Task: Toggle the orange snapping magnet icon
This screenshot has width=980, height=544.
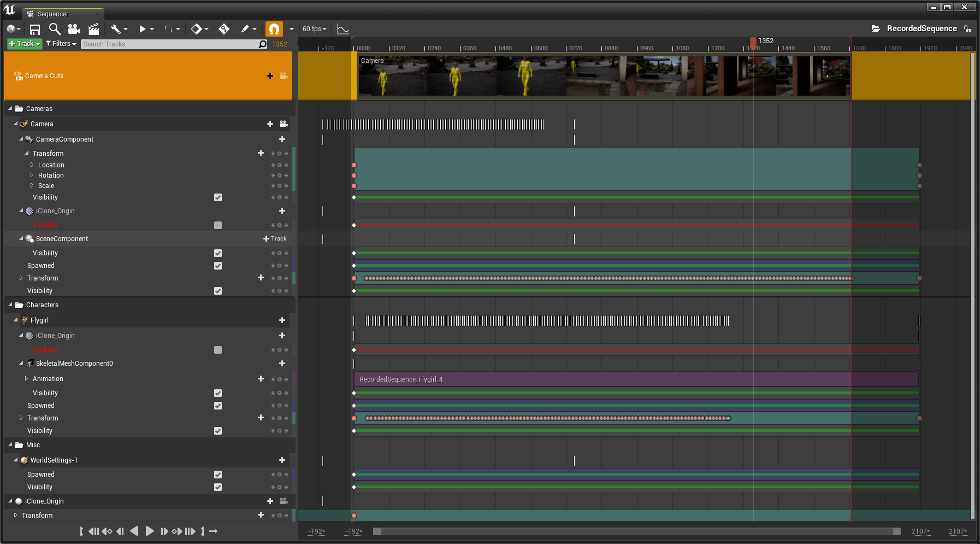Action: pos(274,29)
